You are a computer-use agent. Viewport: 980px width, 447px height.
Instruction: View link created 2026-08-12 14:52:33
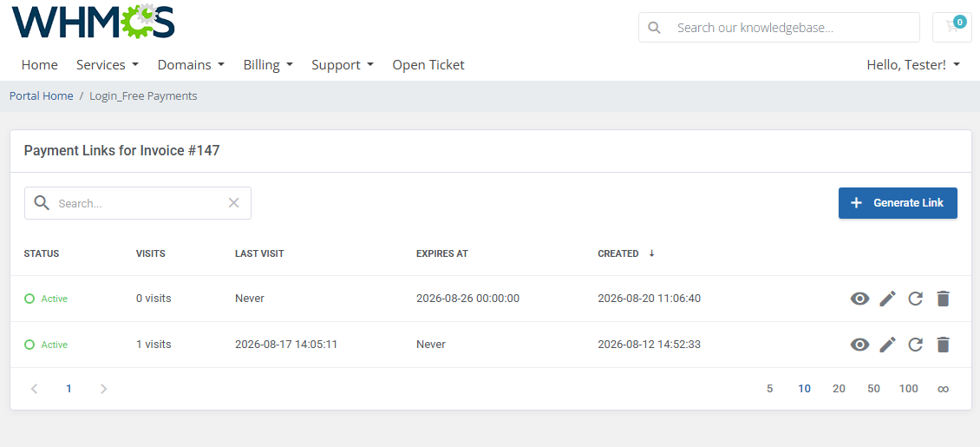(860, 345)
